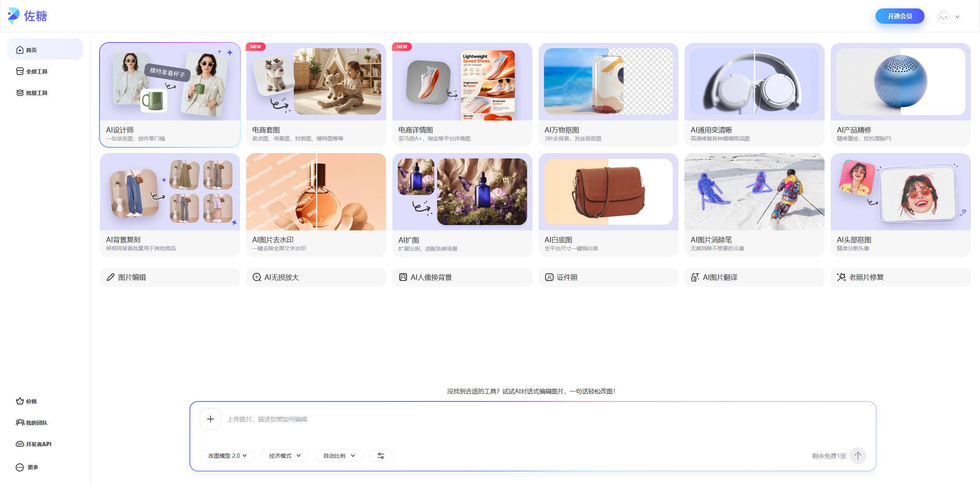Image resolution: width=980 pixels, height=486 pixels.
Task: Select 批量工具 in the sidebar menu
Action: tap(45, 93)
